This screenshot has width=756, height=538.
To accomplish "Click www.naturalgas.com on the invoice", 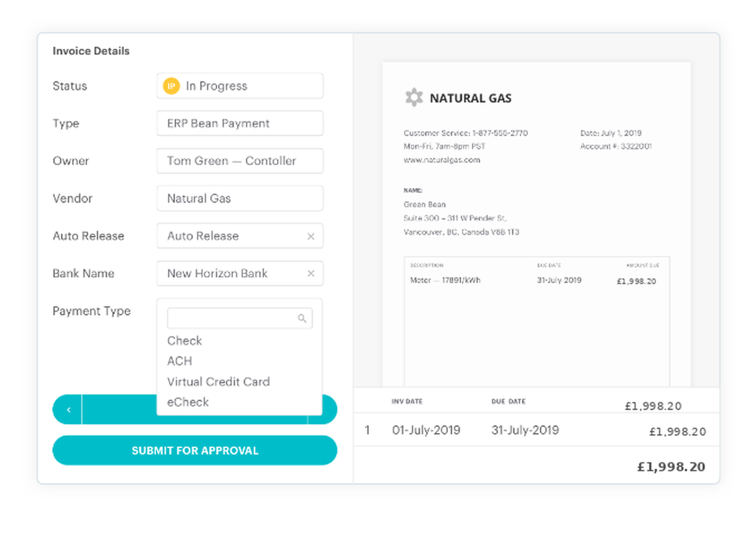I will coord(442,160).
